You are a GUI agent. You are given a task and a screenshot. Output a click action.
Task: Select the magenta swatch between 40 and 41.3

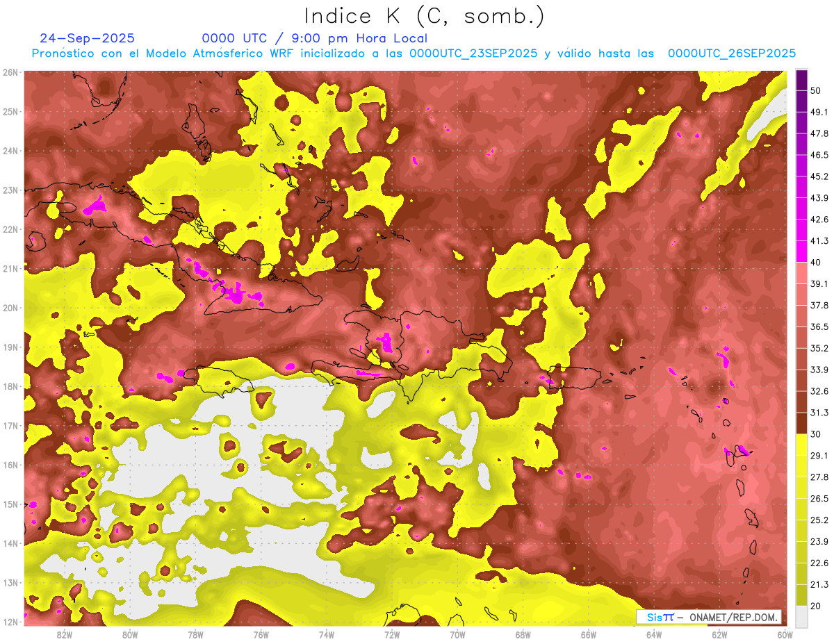tap(801, 251)
